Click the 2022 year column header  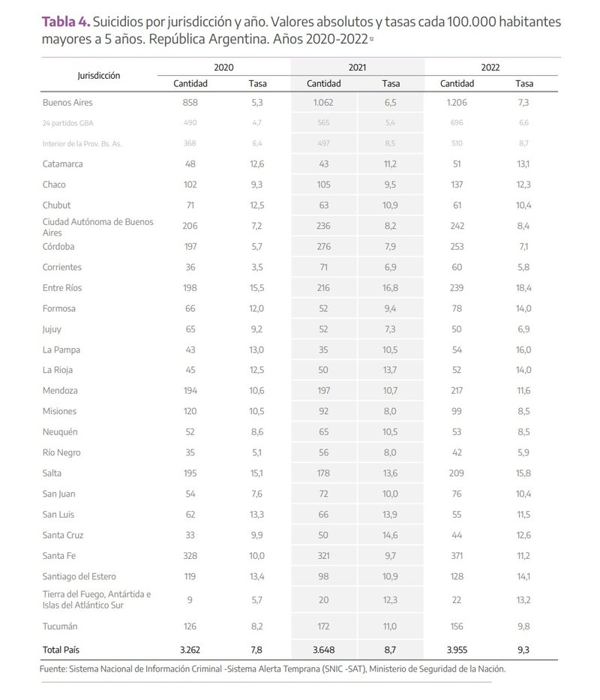tap(490, 68)
